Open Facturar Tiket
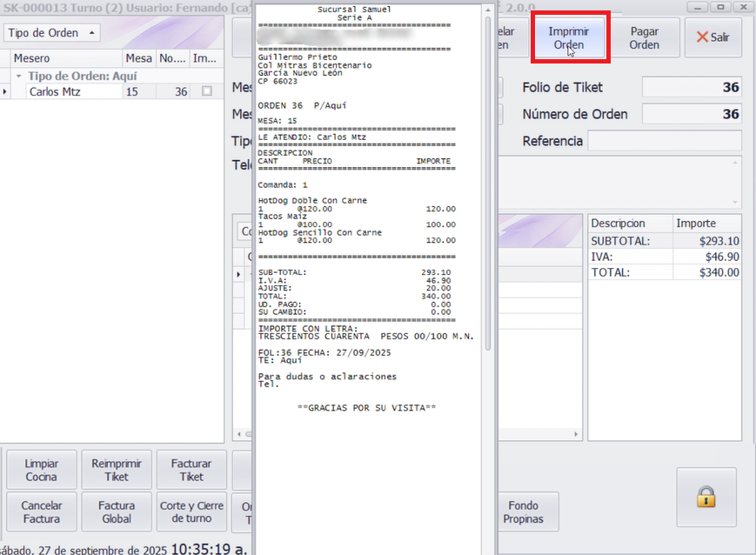The image size is (756, 555). point(191,471)
